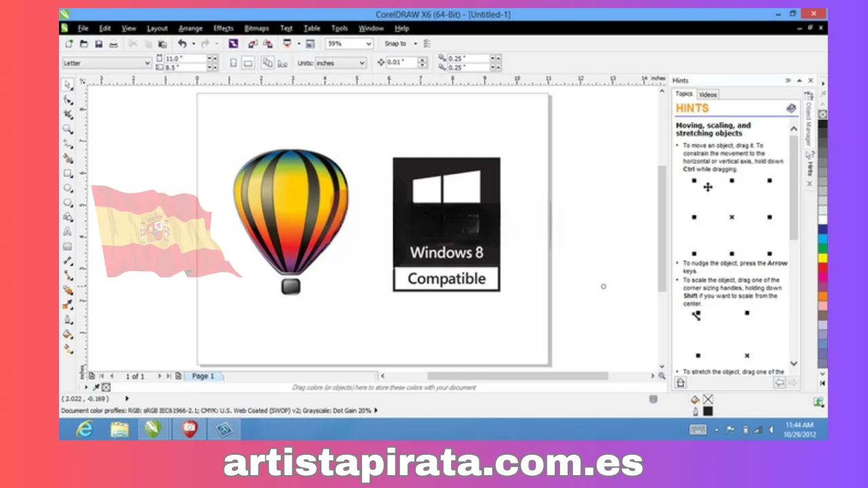Pick the cyan swatch in the palette
This screenshot has width=868, height=488.
[x=823, y=239]
